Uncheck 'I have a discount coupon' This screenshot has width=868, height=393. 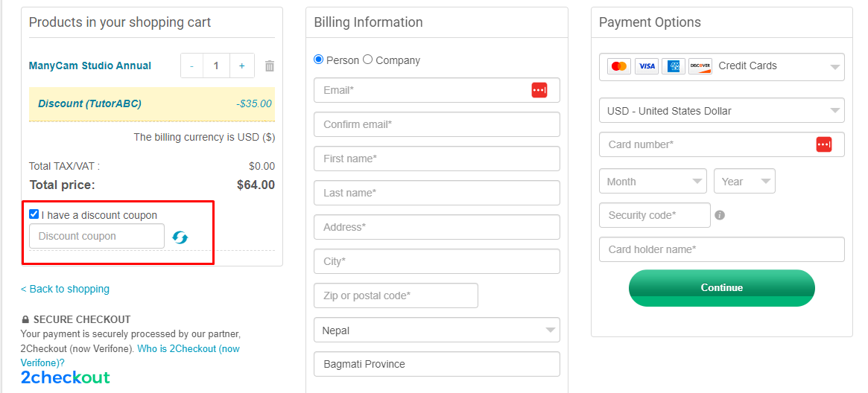point(34,214)
